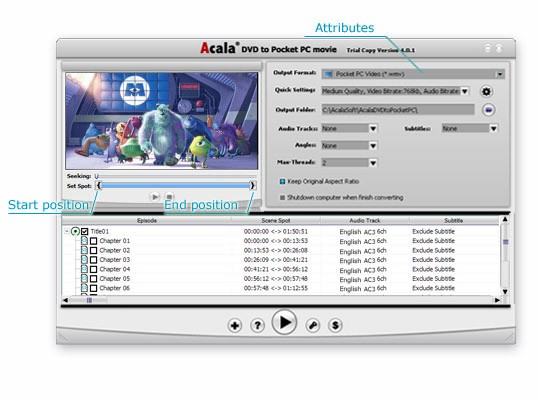This screenshot has height=400, width=540.
Task: Check the Chapter 03 checkbox
Action: click(93, 260)
